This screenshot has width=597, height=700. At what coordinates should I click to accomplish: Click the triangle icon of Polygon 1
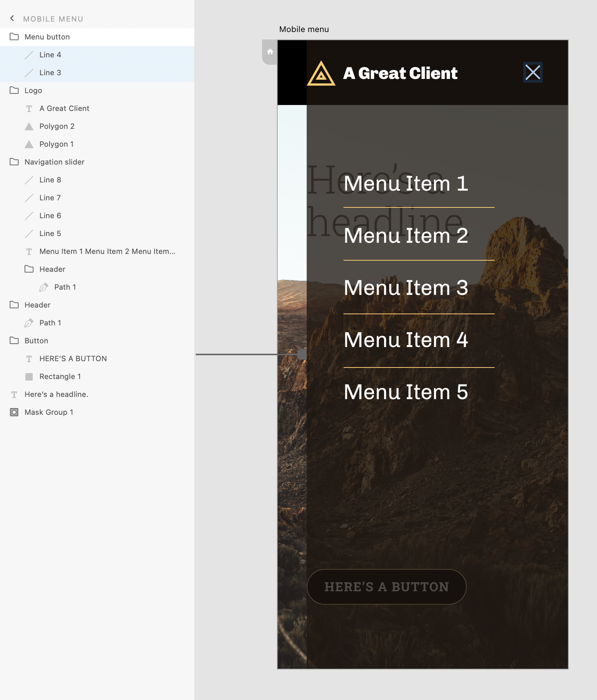[29, 144]
